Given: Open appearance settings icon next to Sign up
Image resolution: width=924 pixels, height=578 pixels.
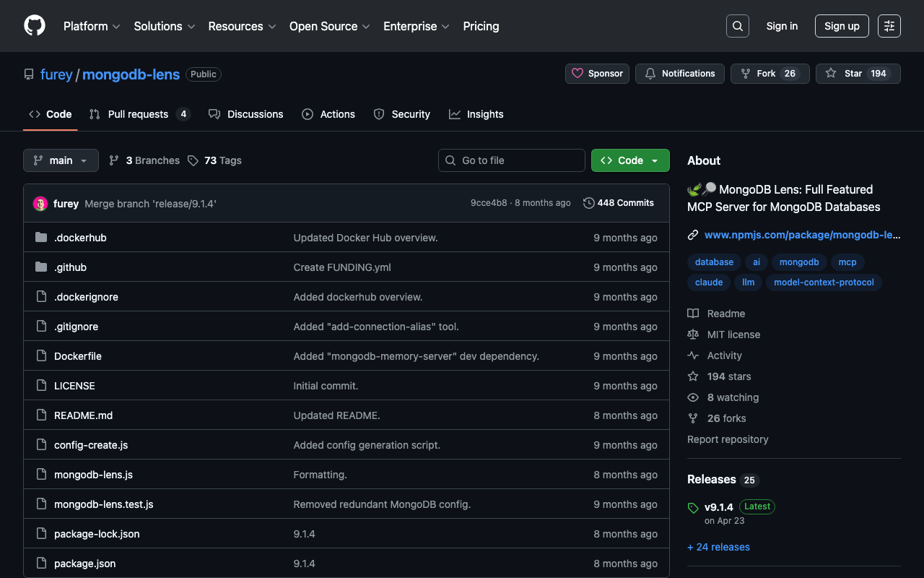Looking at the screenshot, I should [889, 26].
